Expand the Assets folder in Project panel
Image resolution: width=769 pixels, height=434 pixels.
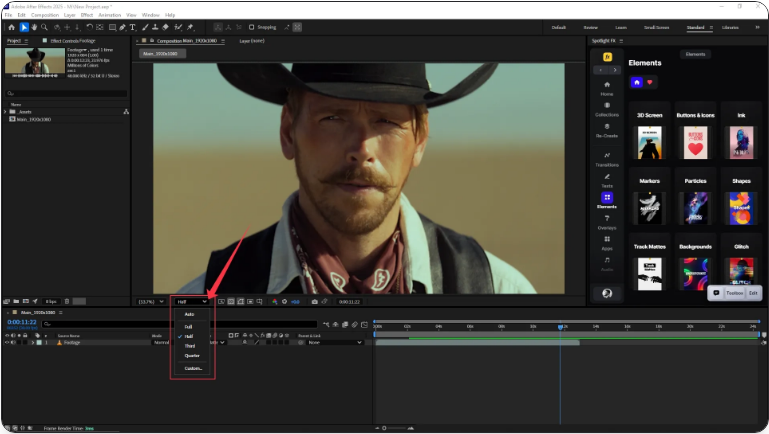[5, 112]
